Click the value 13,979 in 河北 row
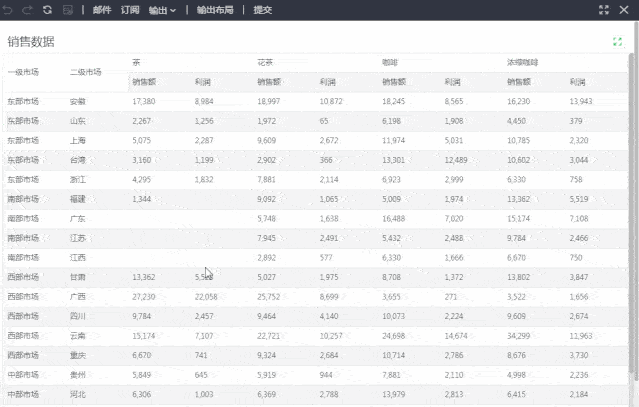Viewport: 639px width, 407px height. pyautogui.click(x=393, y=394)
